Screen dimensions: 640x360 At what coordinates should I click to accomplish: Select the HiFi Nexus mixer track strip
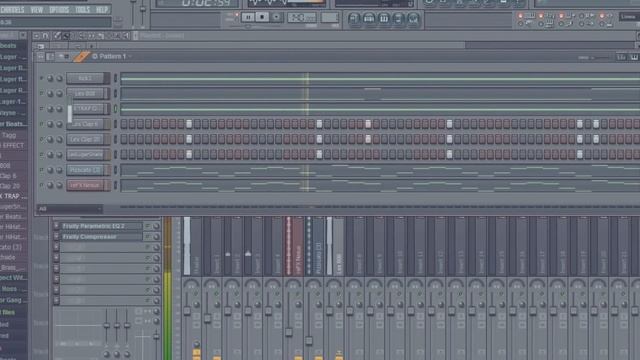(294, 246)
